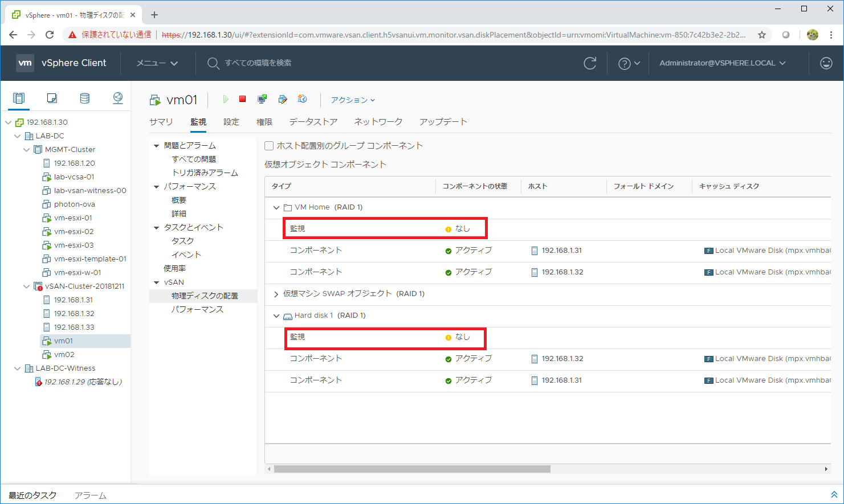Screen dimensions: 844x504
Task: Select トリガ済みアラーム in the monitor menu
Action: click(205, 173)
